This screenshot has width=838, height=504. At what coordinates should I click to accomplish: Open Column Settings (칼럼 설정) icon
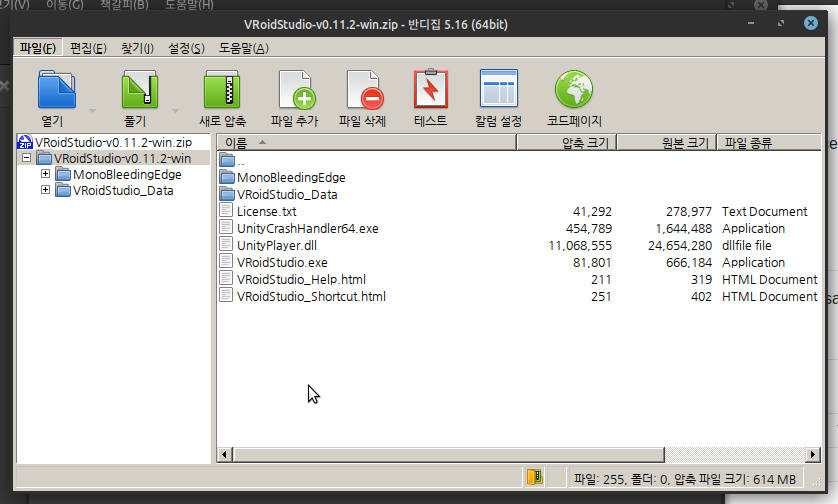click(x=499, y=88)
